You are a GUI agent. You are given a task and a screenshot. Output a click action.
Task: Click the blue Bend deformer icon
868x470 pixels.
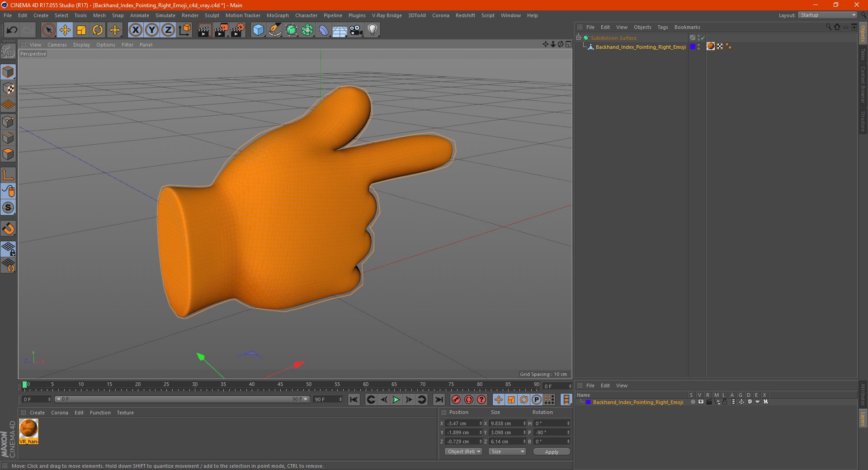324,30
